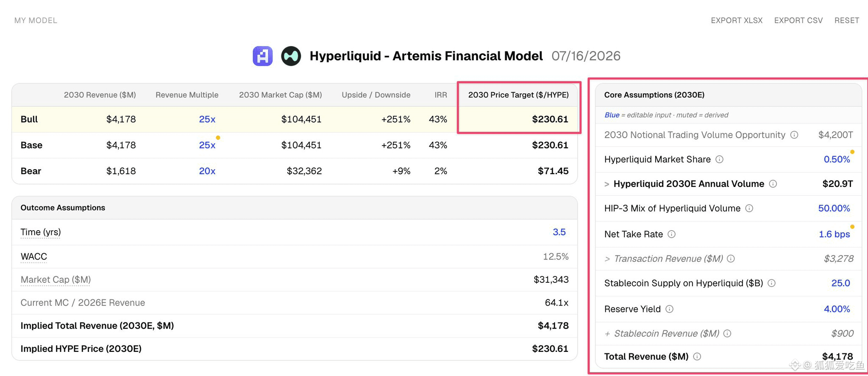
Task: Click the 2030 Market Cap ($M) column header
Action: 281,95
